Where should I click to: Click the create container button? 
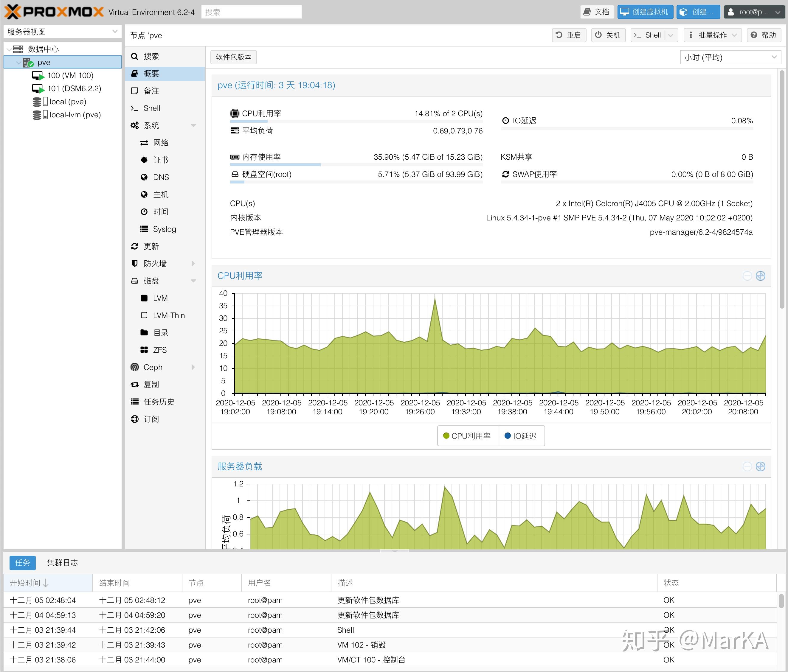coord(698,12)
